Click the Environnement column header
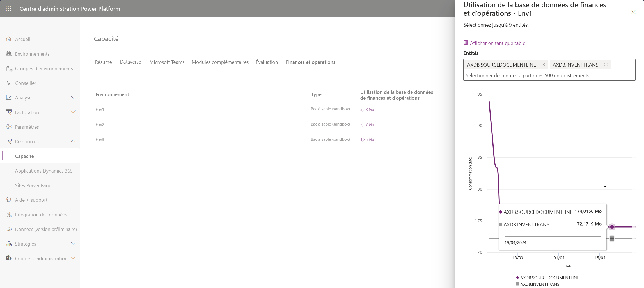Viewport: 644px width, 288px height. pos(112,94)
